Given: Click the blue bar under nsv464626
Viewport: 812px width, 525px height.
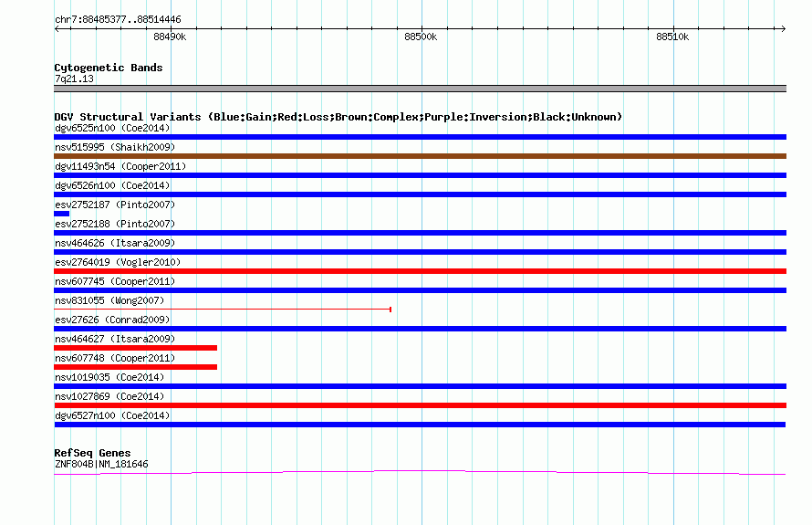Looking at the screenshot, I should 420,252.
